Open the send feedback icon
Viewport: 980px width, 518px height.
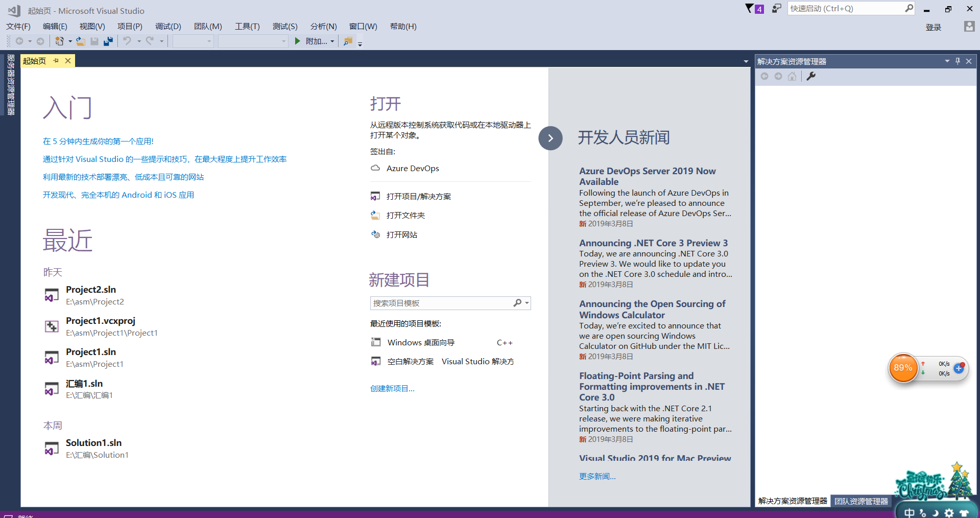(x=777, y=9)
